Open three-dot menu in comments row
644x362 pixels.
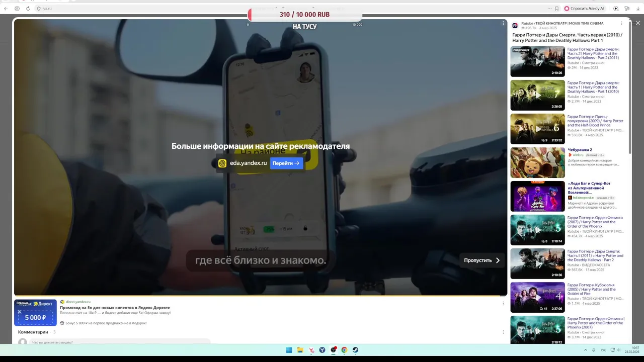pyautogui.click(x=503, y=332)
